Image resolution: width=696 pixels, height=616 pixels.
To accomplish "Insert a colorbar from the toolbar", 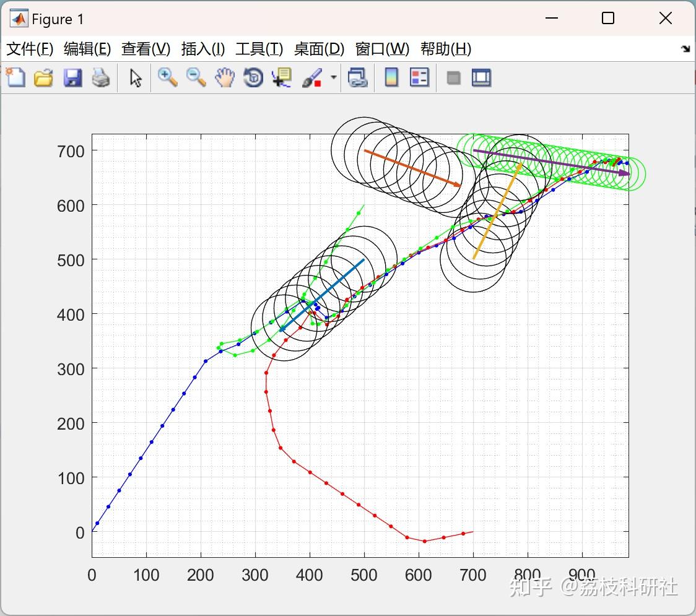I will click(x=391, y=78).
